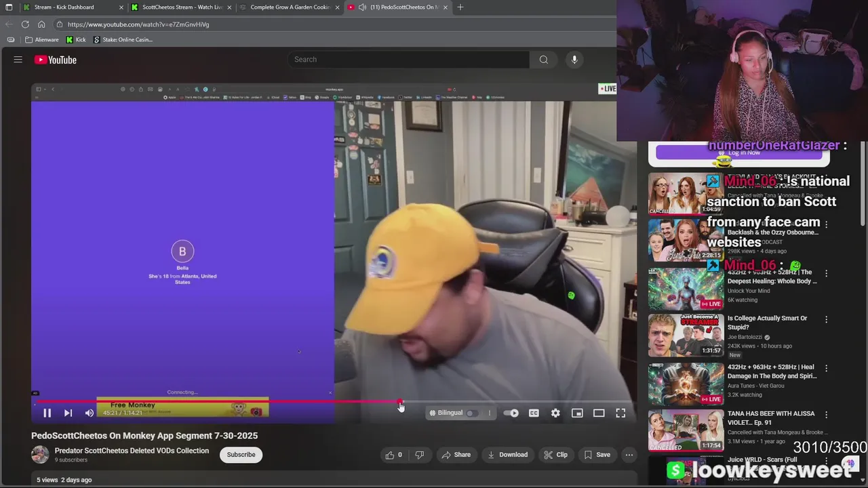This screenshot has height=488, width=868.
Task: Open Predator ScottCheetos channel name link
Action: pyautogui.click(x=132, y=451)
